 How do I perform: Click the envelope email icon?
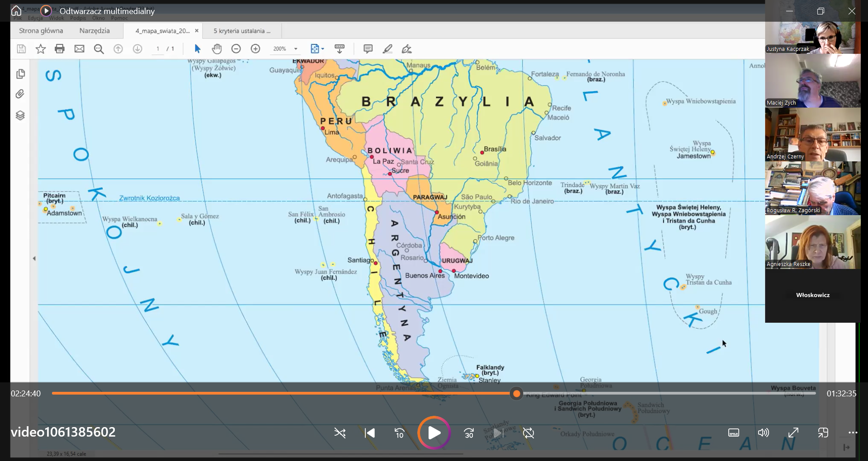(79, 49)
